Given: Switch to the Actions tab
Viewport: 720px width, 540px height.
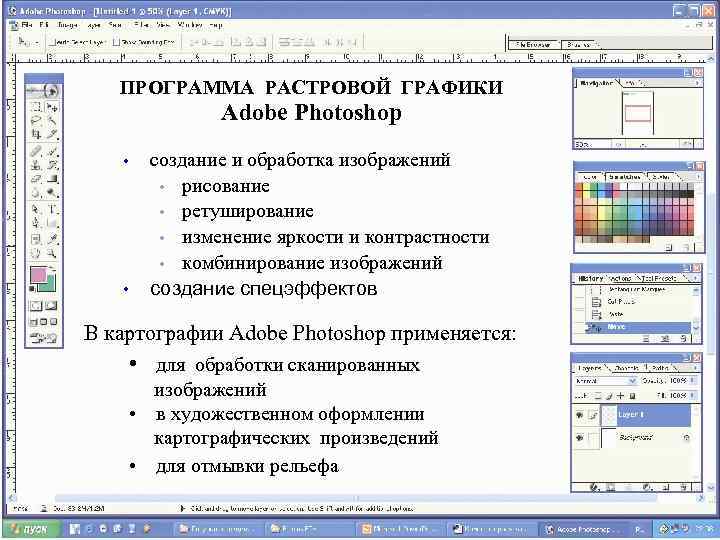Looking at the screenshot, I should [x=620, y=278].
